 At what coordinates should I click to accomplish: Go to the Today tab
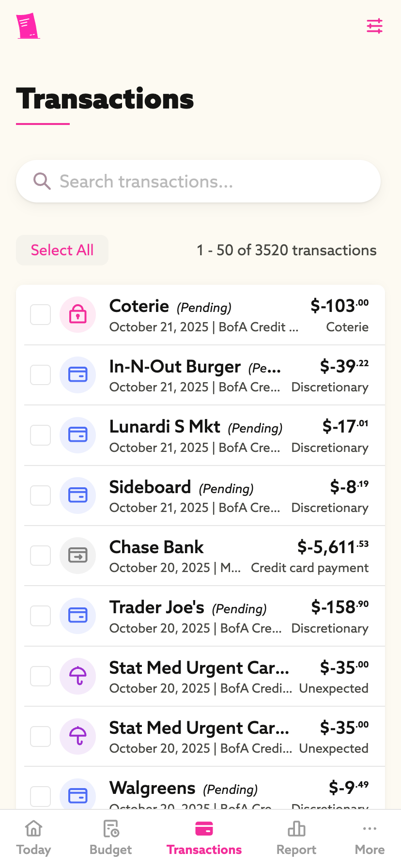(33, 838)
